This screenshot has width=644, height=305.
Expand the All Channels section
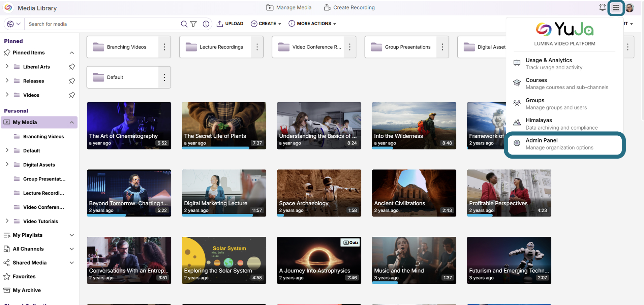point(72,249)
